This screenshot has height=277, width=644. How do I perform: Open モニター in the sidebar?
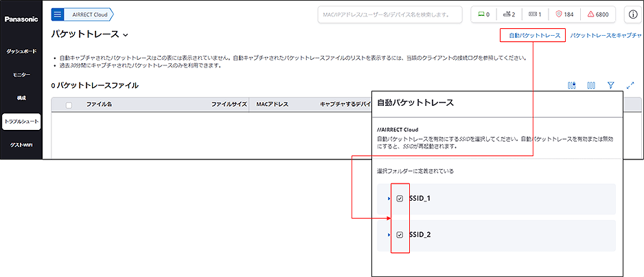coord(21,75)
